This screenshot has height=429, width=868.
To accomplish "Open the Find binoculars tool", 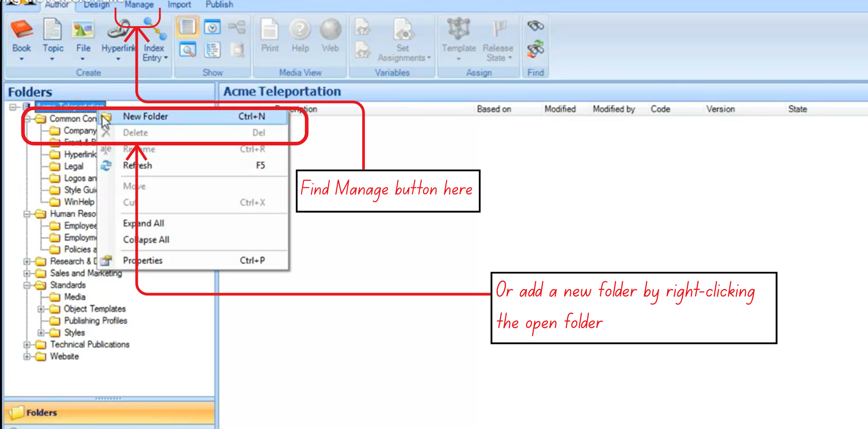I will tap(535, 26).
